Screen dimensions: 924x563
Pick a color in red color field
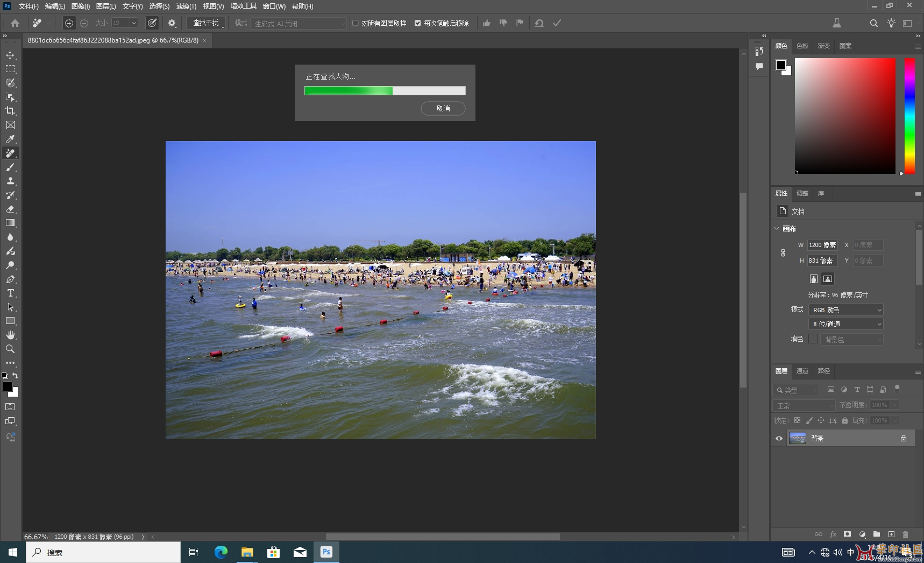point(845,116)
